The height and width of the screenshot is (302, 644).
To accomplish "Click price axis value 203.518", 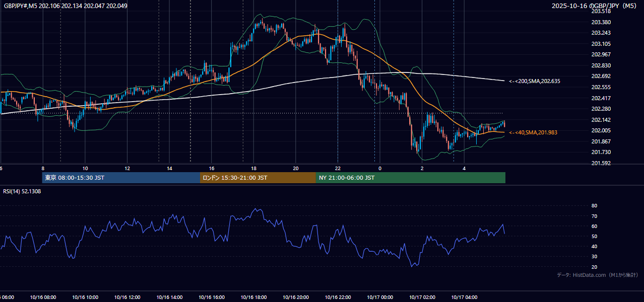I will 601,11.
